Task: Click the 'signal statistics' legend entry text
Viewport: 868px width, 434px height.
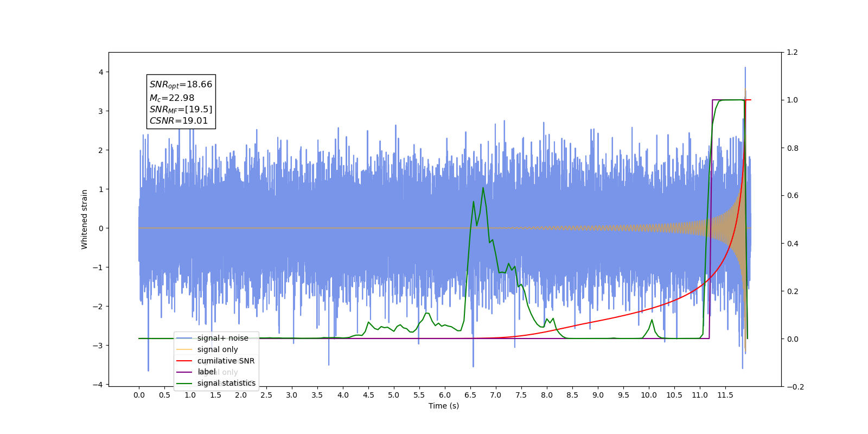Action: click(226, 383)
